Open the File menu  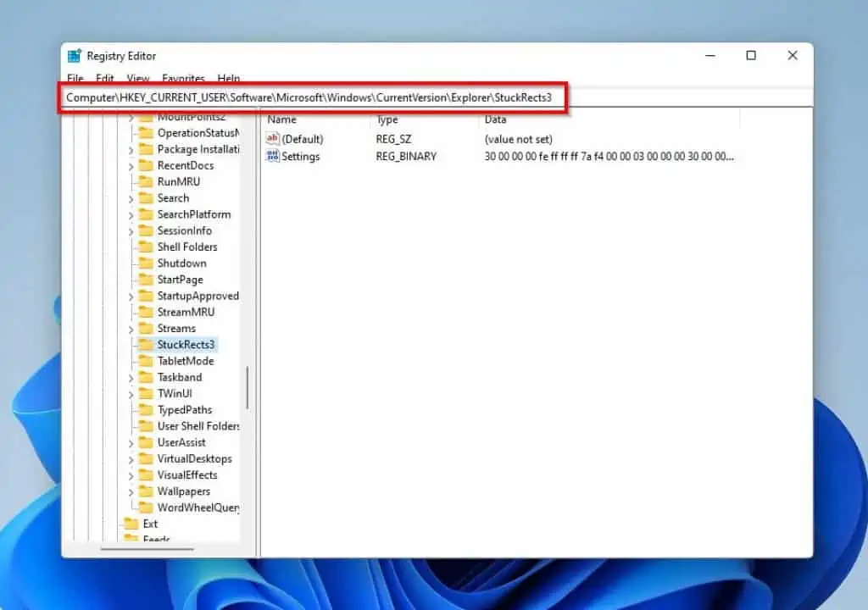pyautogui.click(x=75, y=78)
